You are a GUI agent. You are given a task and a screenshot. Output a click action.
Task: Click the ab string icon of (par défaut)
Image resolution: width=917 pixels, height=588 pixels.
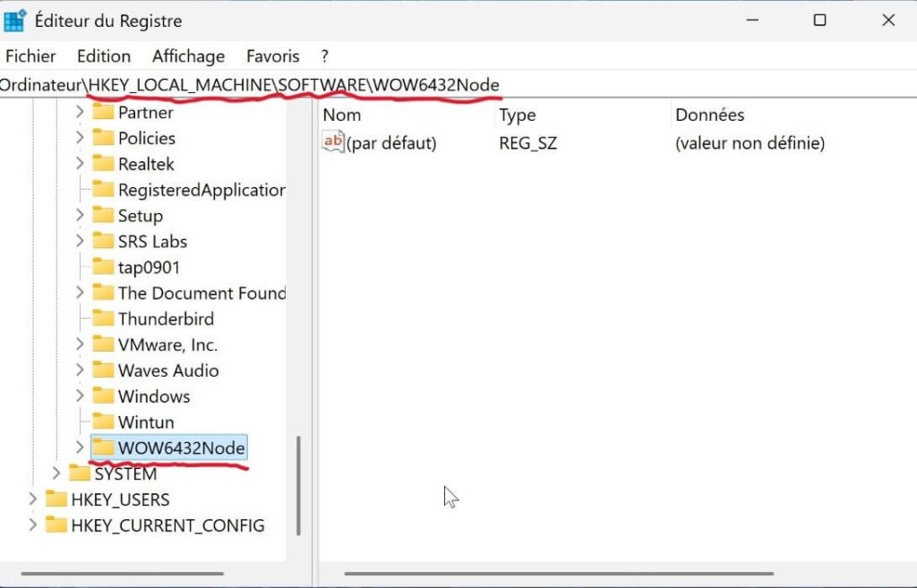pos(333,142)
